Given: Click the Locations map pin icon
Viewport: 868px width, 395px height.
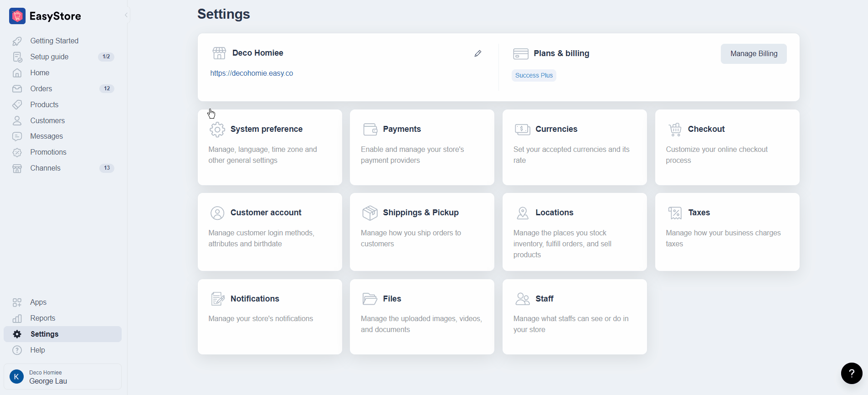Looking at the screenshot, I should 523,213.
